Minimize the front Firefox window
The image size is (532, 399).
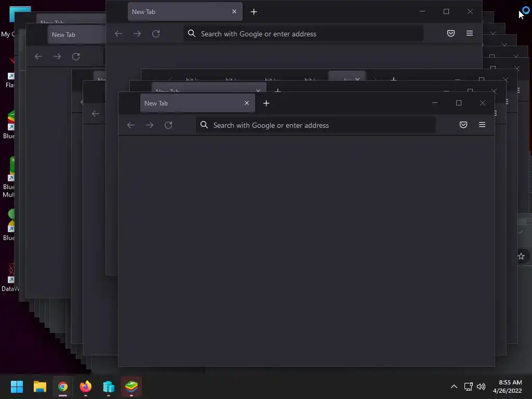pyautogui.click(x=435, y=103)
